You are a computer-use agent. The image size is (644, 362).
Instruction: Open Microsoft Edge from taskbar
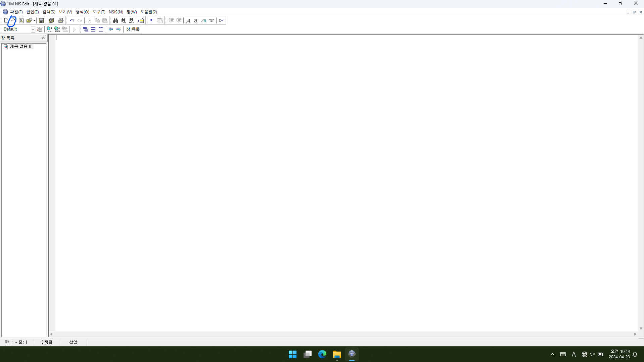pyautogui.click(x=322, y=354)
